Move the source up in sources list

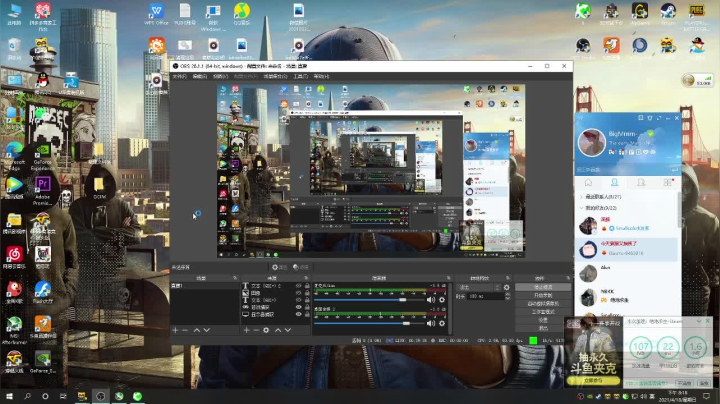278,330
